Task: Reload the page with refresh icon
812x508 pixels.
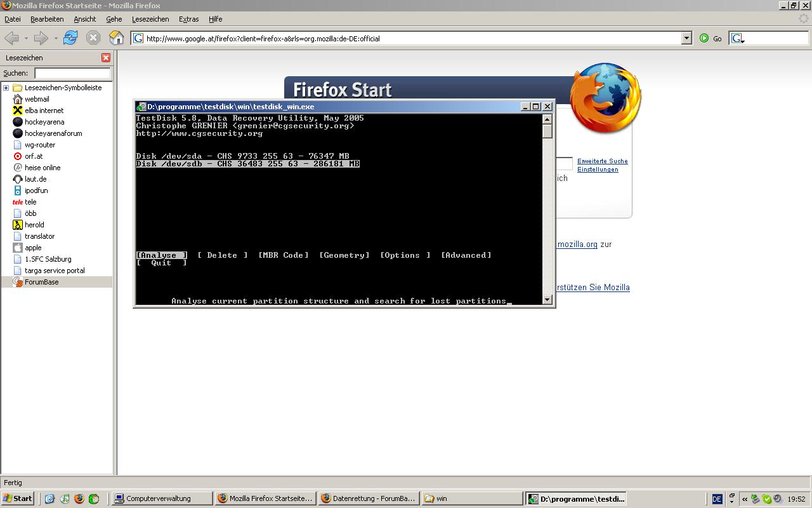Action: 70,38
